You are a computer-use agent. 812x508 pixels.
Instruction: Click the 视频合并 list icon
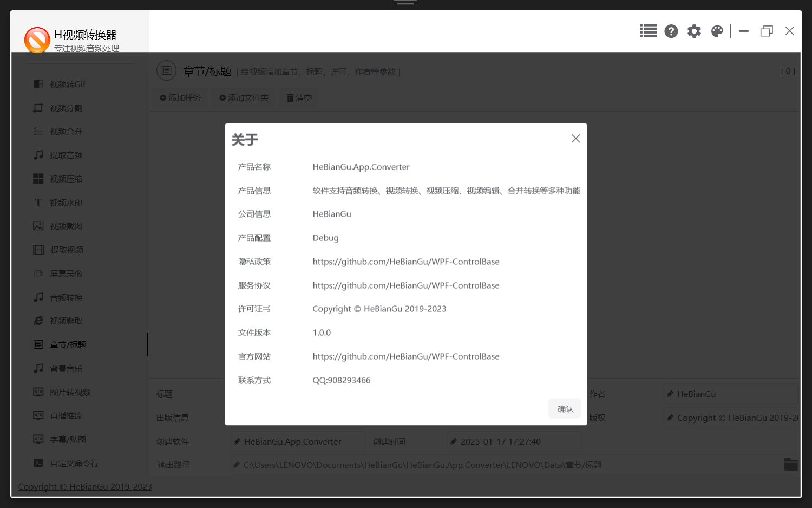click(x=38, y=131)
